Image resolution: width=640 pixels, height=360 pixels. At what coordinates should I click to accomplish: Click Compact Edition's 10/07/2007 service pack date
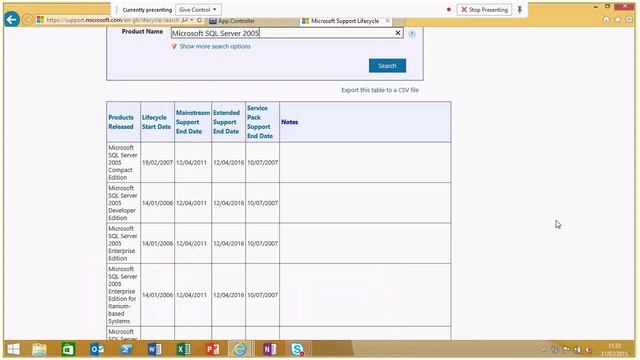tap(262, 162)
